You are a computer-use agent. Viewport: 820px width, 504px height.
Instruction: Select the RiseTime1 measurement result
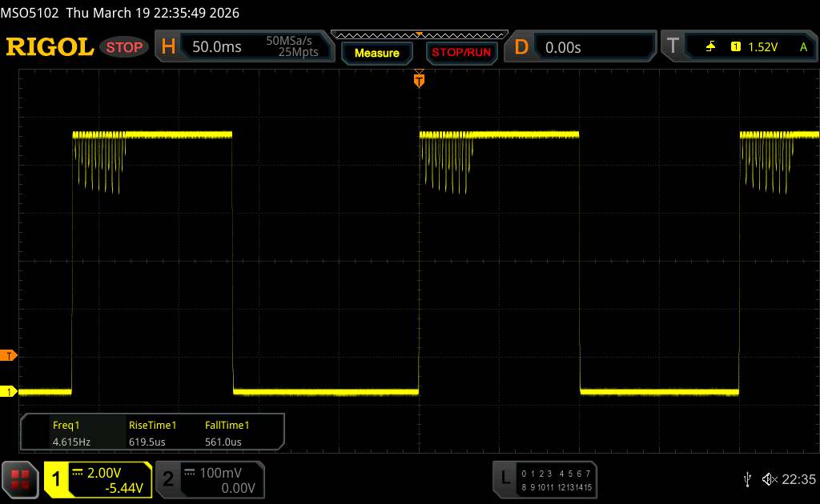click(152, 434)
